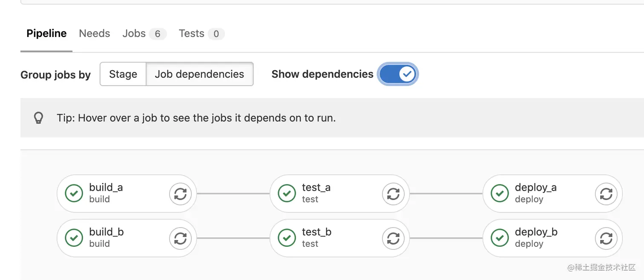Click the 'Group jobs by' label
Viewport: 644px width, 280px height.
(55, 75)
